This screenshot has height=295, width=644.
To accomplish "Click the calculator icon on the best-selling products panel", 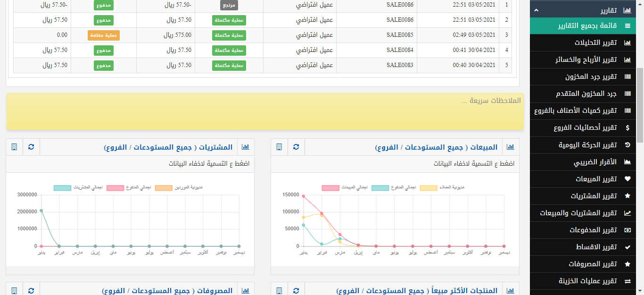I will [x=280, y=290].
